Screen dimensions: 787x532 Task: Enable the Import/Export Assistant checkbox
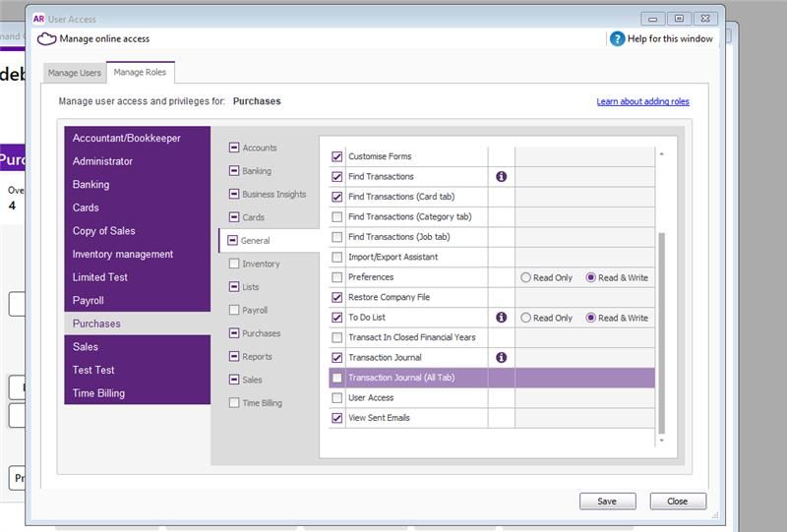(337, 258)
